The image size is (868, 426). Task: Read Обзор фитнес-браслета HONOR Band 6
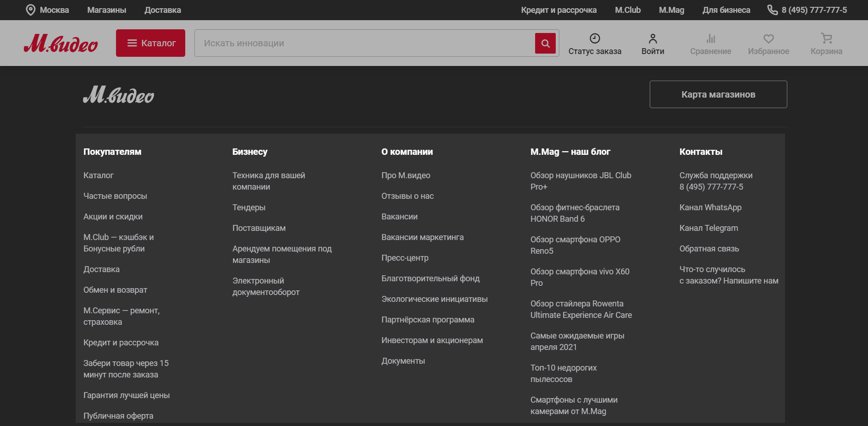click(575, 213)
